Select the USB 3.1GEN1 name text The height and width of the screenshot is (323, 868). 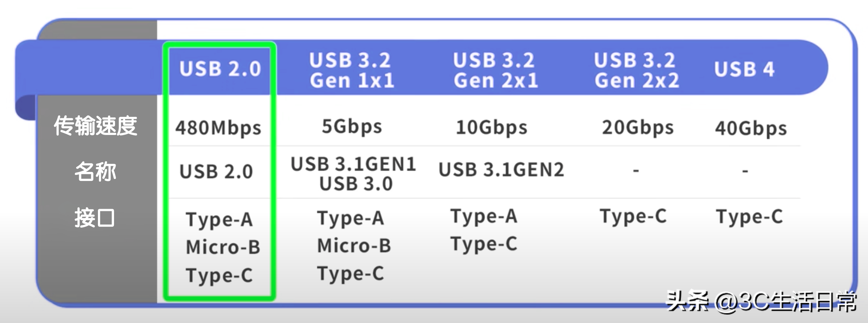(x=353, y=164)
